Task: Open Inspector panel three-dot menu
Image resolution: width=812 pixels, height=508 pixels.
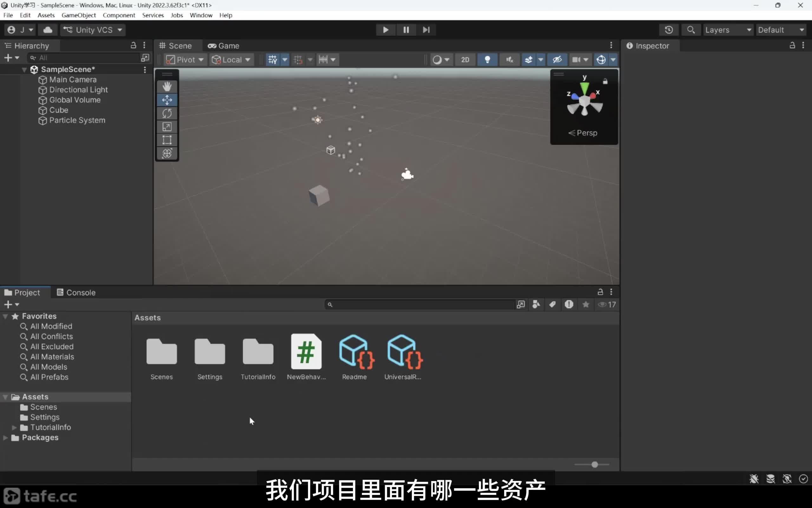Action: [803, 45]
